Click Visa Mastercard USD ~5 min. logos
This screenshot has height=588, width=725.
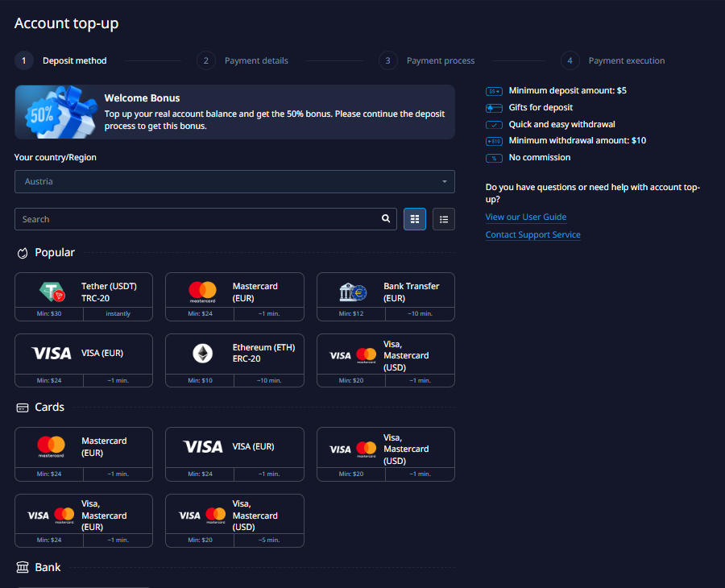pyautogui.click(x=202, y=516)
